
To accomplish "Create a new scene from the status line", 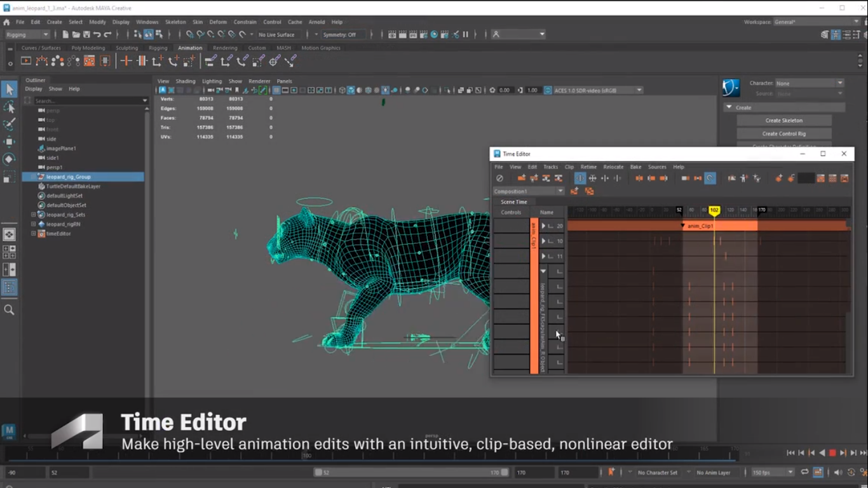I will (66, 34).
